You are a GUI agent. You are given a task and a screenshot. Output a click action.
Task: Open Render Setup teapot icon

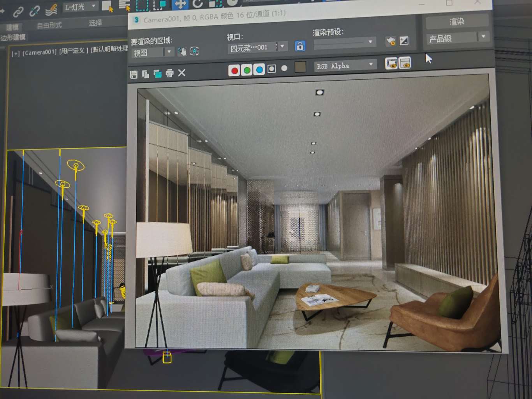(390, 41)
